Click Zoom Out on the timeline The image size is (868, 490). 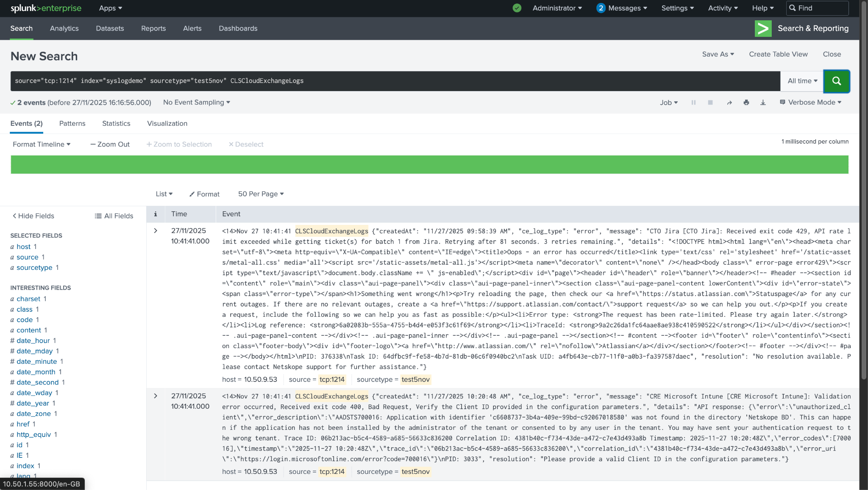click(x=110, y=144)
